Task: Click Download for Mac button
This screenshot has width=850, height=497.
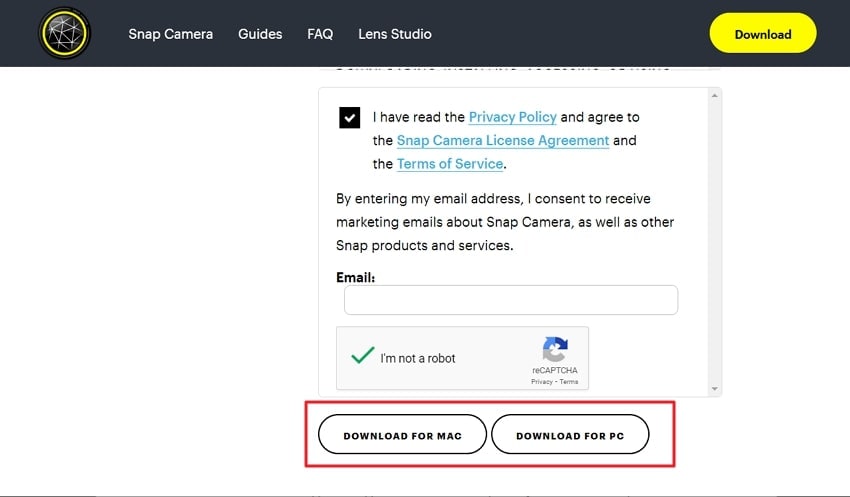Action: point(402,436)
